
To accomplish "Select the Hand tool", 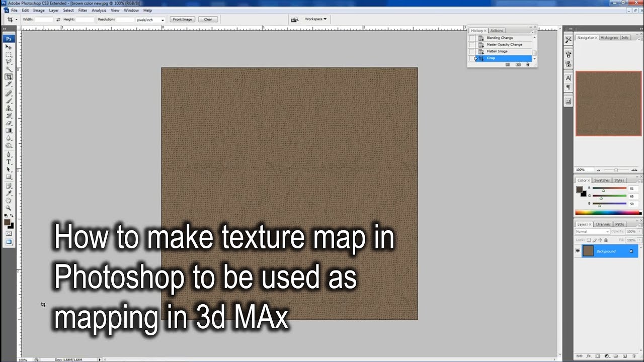I will 9,201.
